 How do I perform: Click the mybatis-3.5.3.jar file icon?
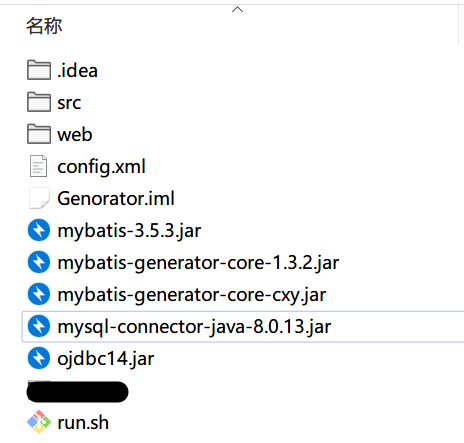[x=39, y=230]
